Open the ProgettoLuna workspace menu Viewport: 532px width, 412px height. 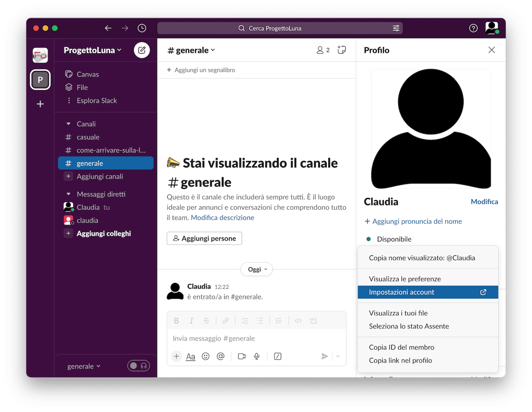click(x=92, y=50)
